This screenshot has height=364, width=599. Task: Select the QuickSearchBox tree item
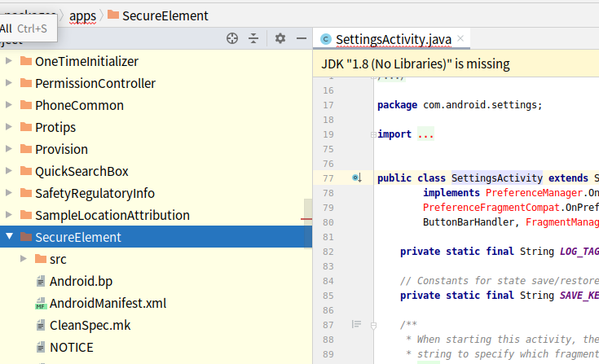[x=81, y=171]
